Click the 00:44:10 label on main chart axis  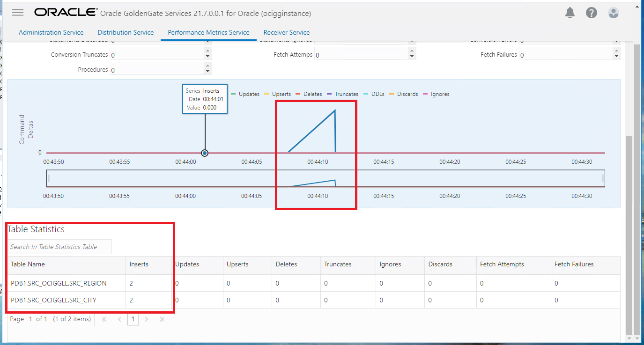click(x=318, y=161)
